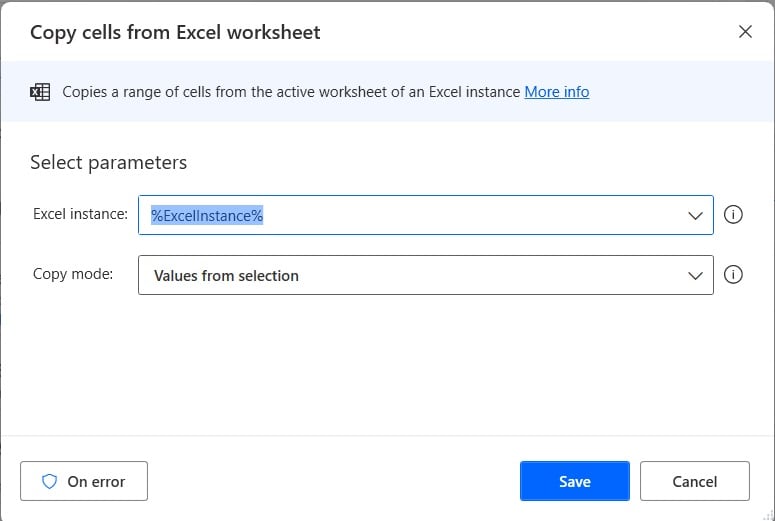The width and height of the screenshot is (775, 521).
Task: Click info icon next to Copy mode
Action: pos(733,275)
